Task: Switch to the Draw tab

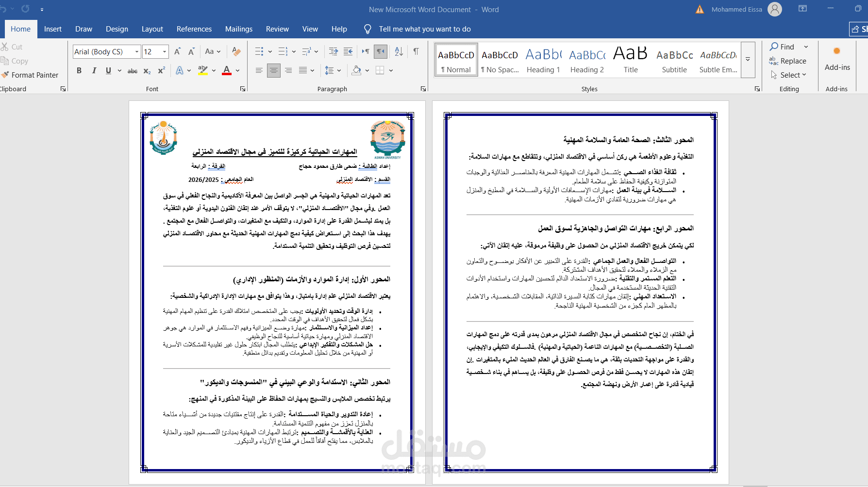Action: click(x=83, y=29)
